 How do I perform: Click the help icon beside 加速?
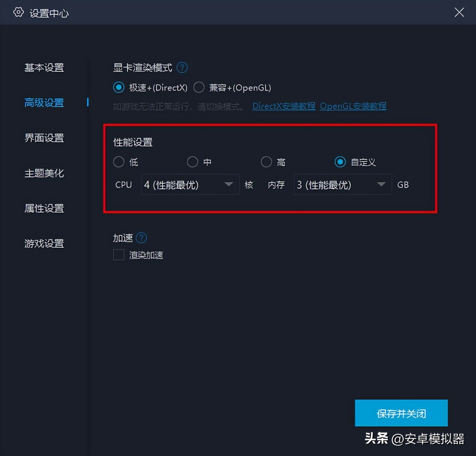point(141,238)
